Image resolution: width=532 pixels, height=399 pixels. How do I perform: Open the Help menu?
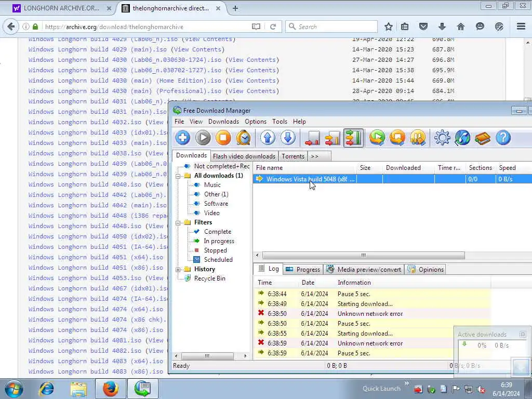click(x=299, y=122)
